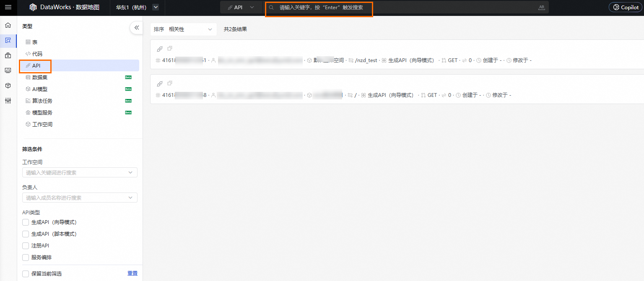This screenshot has width=644, height=281.
Task: Check 生成API（向导模式） filter
Action: click(26, 222)
